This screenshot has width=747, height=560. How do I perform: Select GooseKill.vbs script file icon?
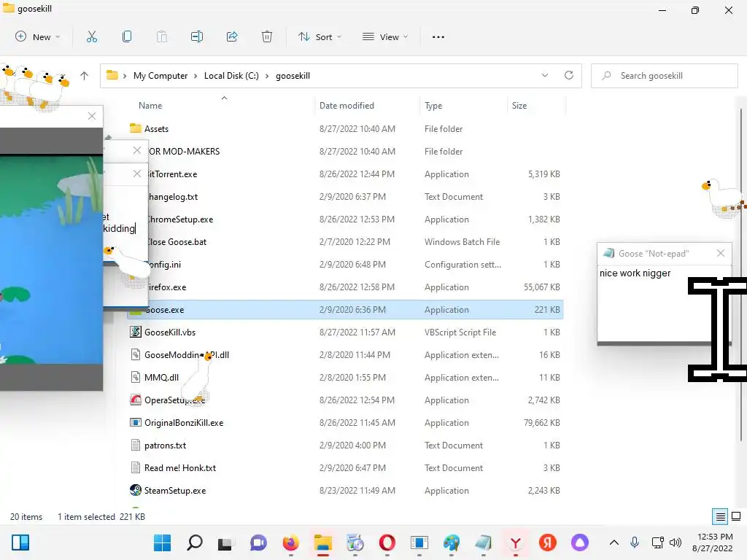(136, 332)
